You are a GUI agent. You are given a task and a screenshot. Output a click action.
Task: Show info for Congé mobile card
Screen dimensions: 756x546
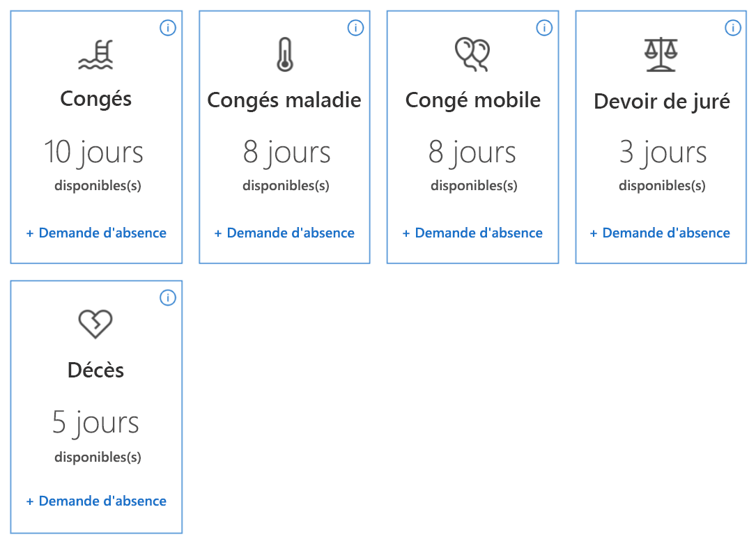click(x=544, y=27)
